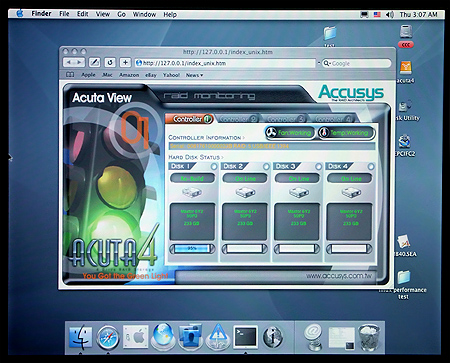
Task: Click the Disk 3 LED indicator circle
Action: [x=319, y=166]
